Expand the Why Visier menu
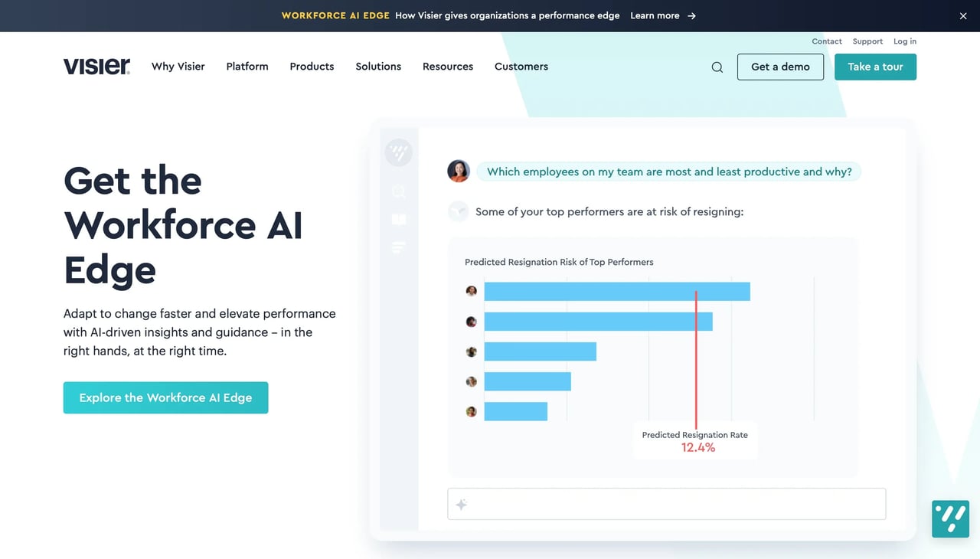Viewport: 980px width, 559px height. (178, 67)
